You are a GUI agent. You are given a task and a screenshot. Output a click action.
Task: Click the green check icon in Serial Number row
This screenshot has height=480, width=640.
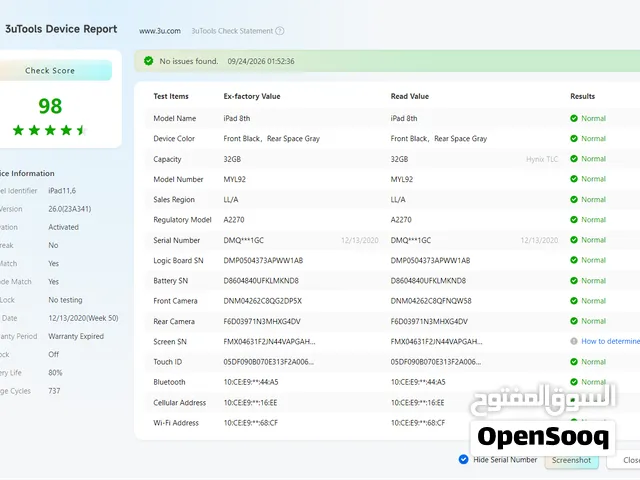574,240
